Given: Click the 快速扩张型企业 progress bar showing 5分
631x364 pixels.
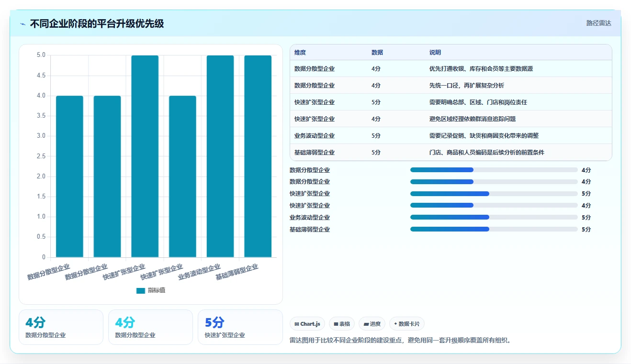Looking at the screenshot, I should point(494,194).
